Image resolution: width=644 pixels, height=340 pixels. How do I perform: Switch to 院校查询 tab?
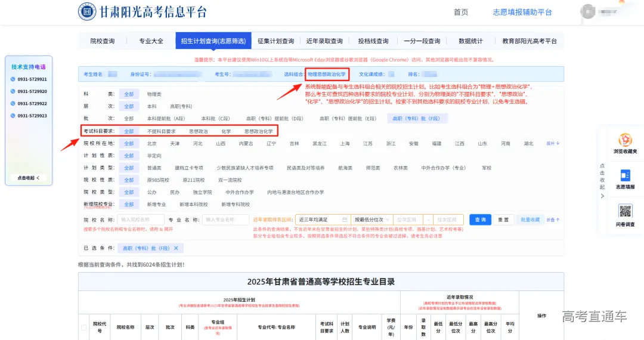point(103,41)
